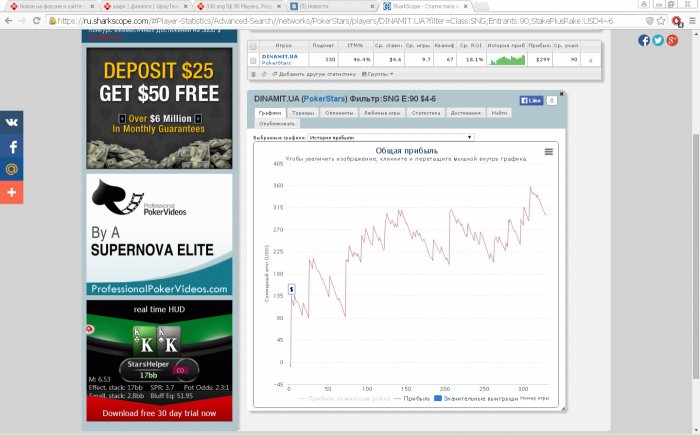Tick the checkbox next to DINAMIT.UA row

[x=253, y=60]
